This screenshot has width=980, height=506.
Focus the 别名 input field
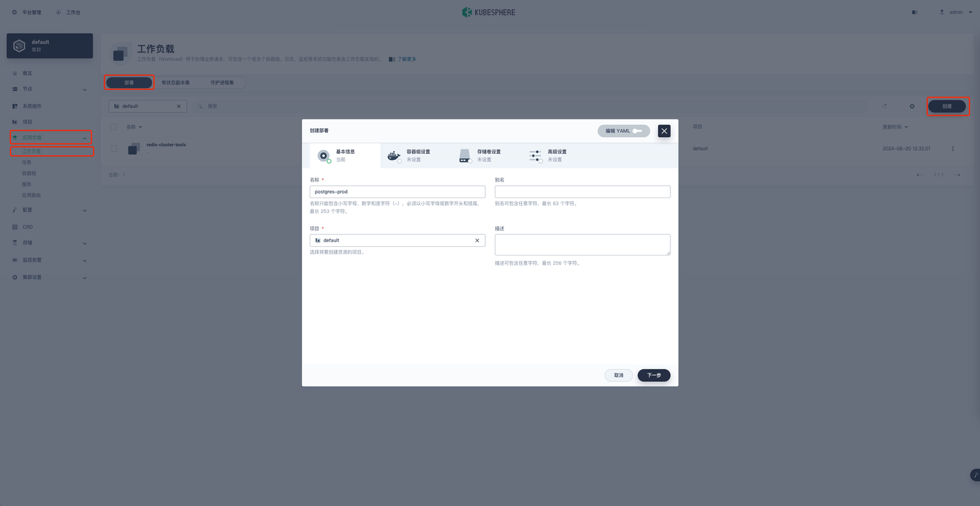[583, 192]
